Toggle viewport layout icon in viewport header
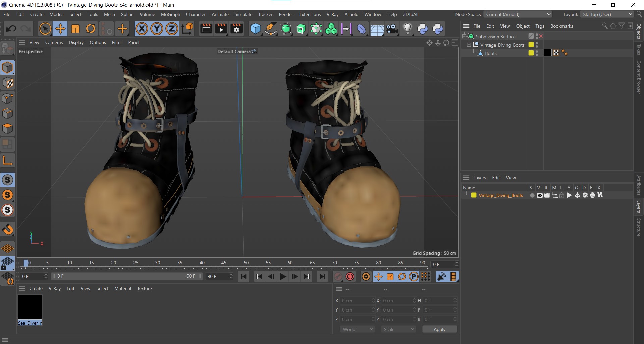The height and width of the screenshot is (344, 644). click(x=455, y=43)
